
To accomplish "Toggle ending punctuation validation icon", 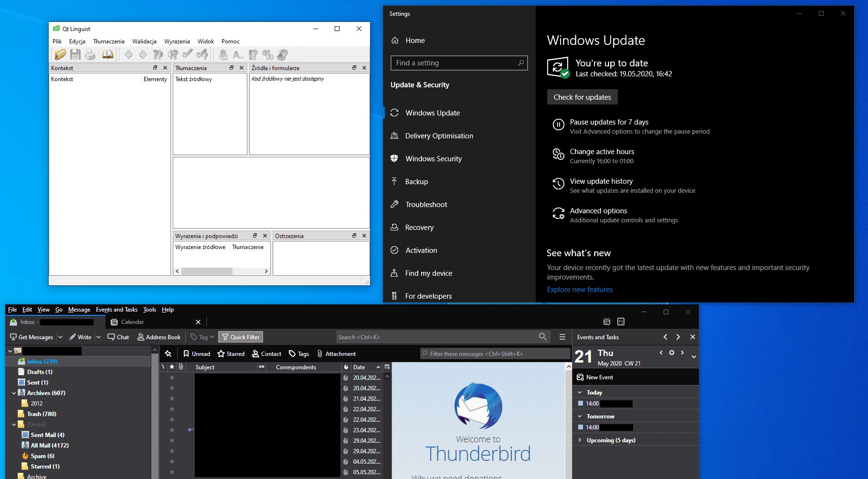I will coord(253,54).
